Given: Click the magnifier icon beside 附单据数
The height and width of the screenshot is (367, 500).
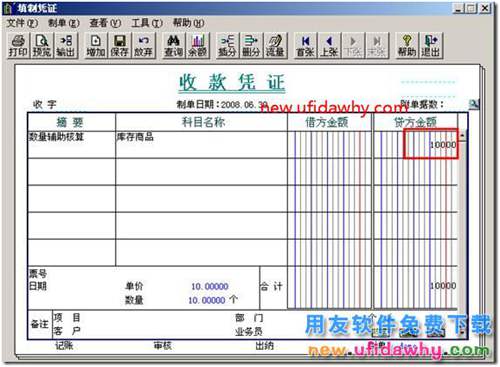Looking at the screenshot, I should (x=473, y=104).
